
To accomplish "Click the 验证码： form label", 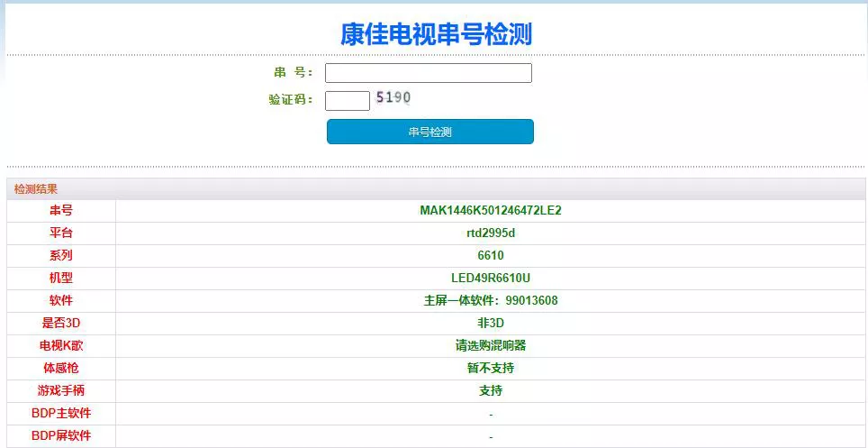I will [x=291, y=100].
